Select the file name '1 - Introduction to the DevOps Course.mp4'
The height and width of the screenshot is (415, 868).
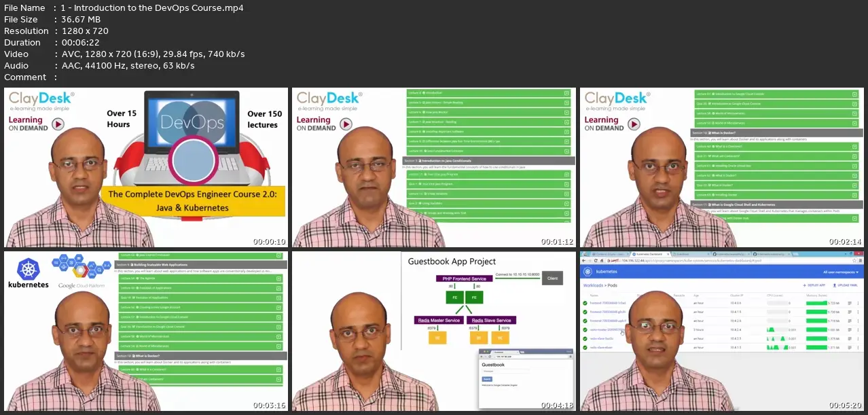coord(152,8)
